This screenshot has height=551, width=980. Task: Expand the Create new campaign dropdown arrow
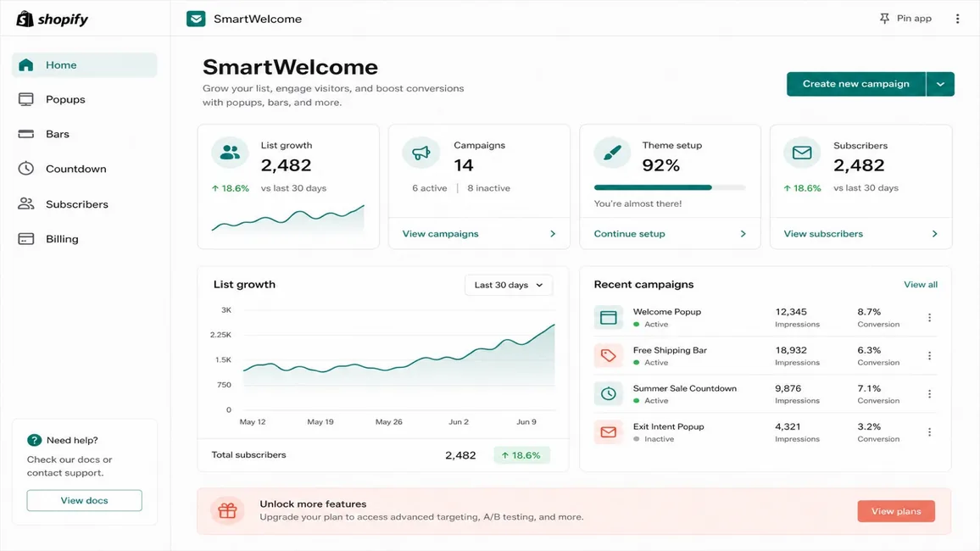point(940,84)
